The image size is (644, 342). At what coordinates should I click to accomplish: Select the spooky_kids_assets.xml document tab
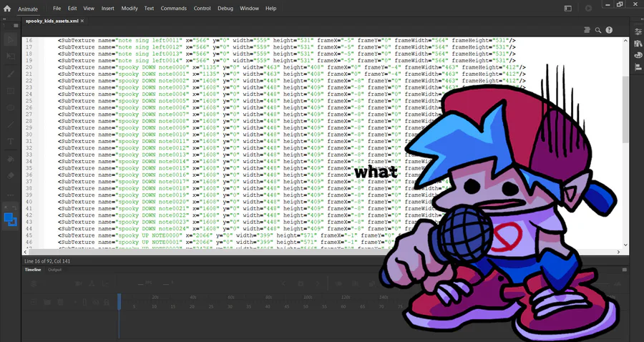click(x=52, y=21)
